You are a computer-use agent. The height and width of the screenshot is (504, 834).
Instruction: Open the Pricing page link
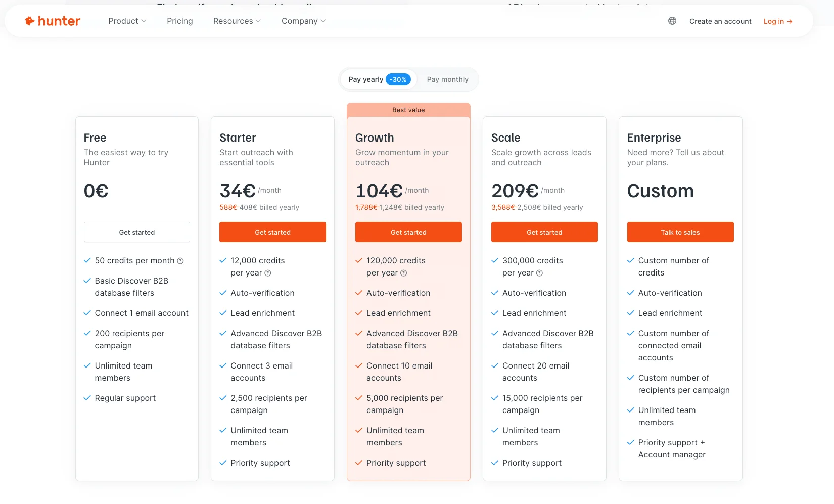pos(180,21)
